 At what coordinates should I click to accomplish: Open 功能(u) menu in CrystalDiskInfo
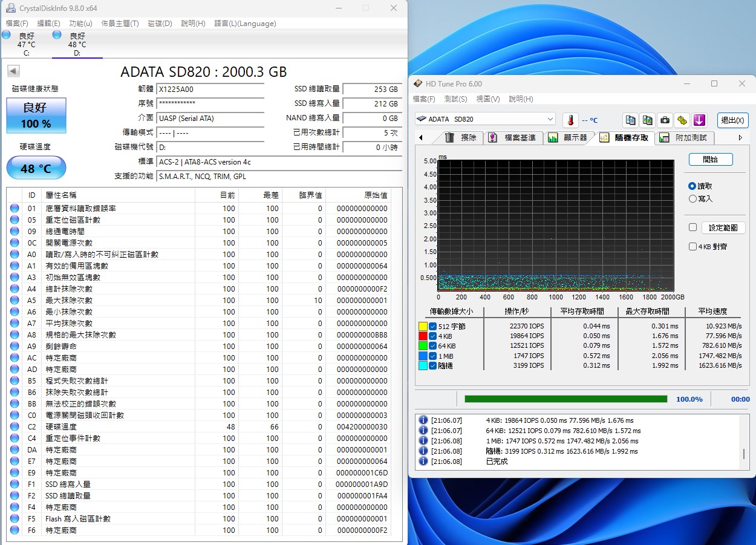(80, 24)
